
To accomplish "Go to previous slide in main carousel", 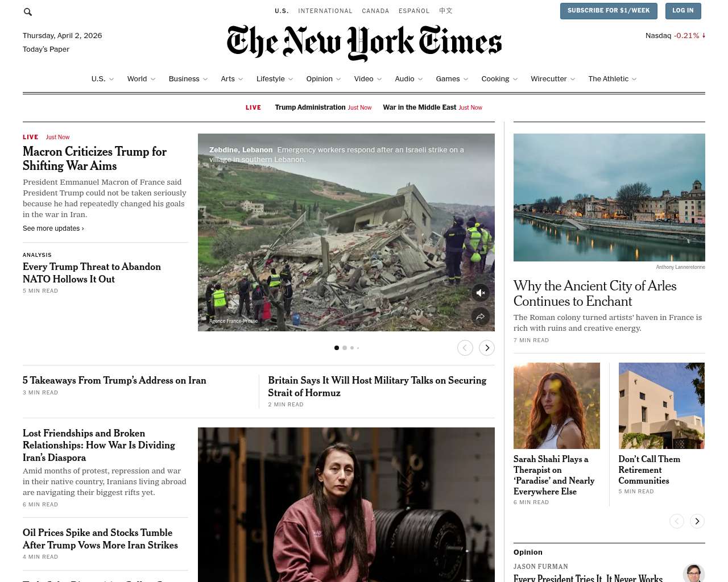I will (x=465, y=348).
